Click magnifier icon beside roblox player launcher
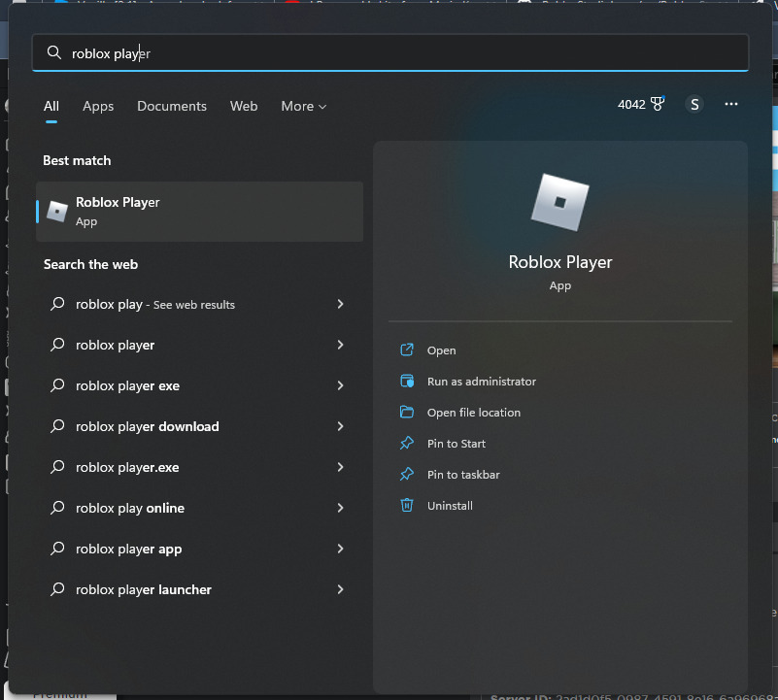 [x=57, y=588]
